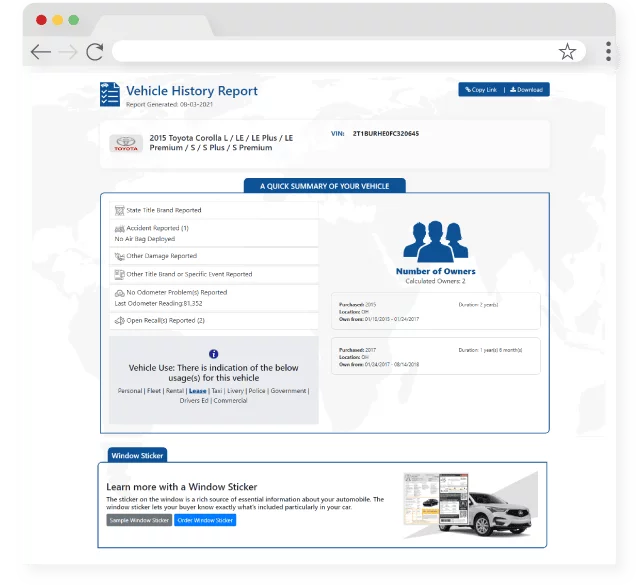Click the yellow minimize window dot
This screenshot has width=637, height=587.
pyautogui.click(x=57, y=19)
